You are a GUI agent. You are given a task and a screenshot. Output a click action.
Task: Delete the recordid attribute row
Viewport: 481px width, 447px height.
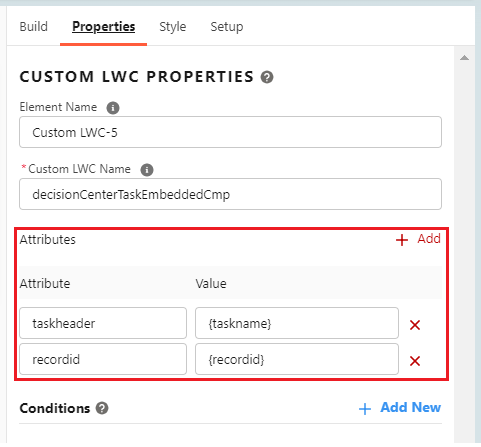(x=415, y=361)
